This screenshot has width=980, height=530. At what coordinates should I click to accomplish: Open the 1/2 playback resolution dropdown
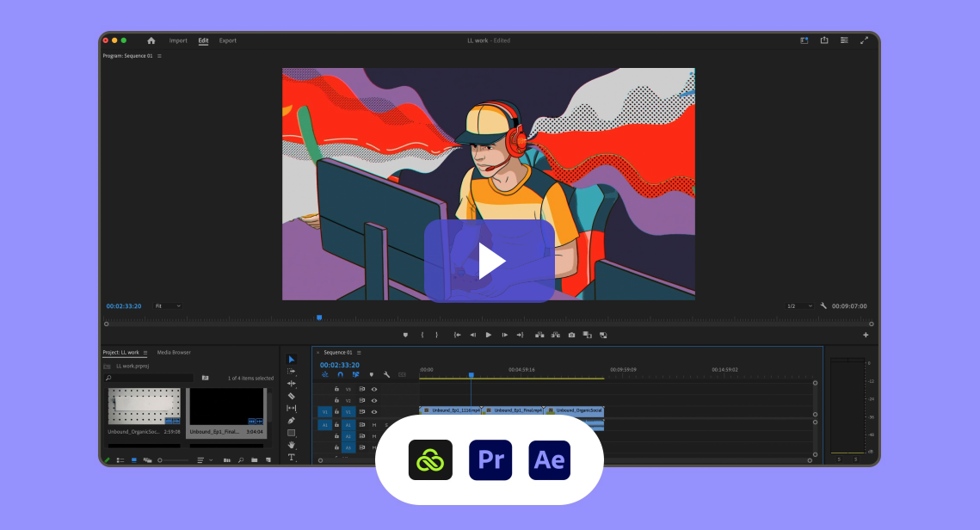[x=798, y=305]
